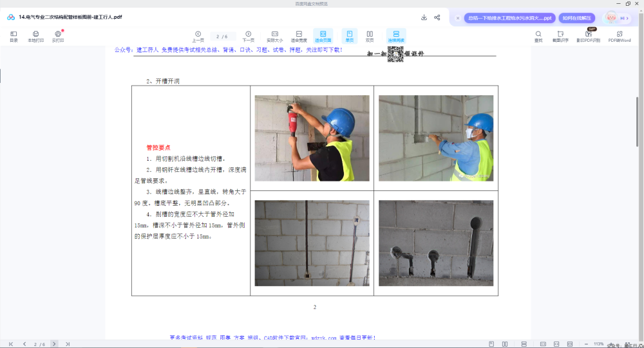This screenshot has width=644, height=348.
Task: Toggle 适合页面 fit page view
Action: point(323,36)
